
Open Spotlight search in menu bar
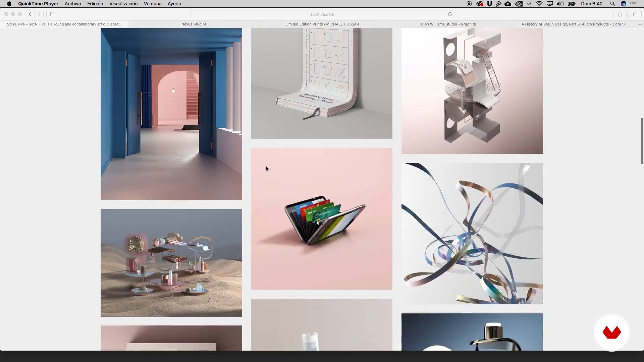tap(612, 4)
